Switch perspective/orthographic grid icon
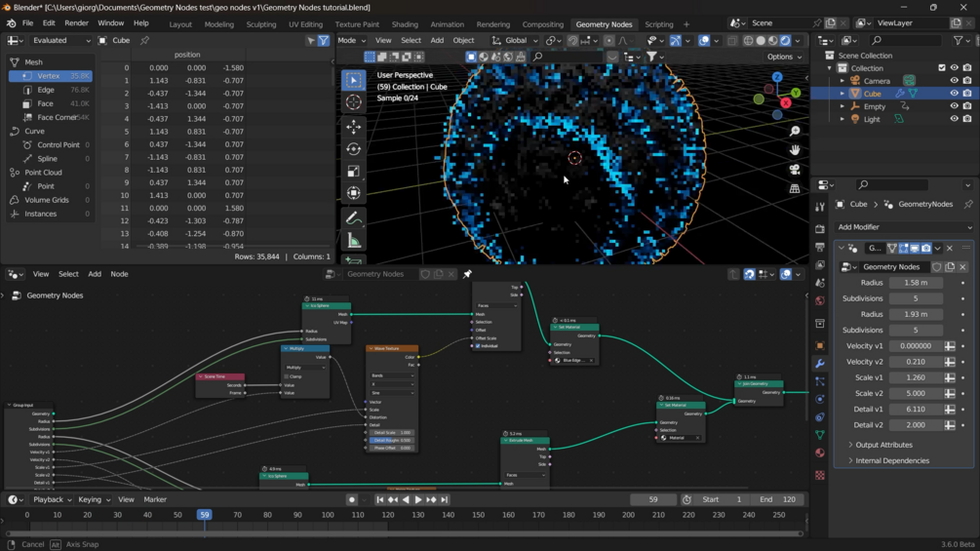The height and width of the screenshot is (551, 980). [x=795, y=188]
